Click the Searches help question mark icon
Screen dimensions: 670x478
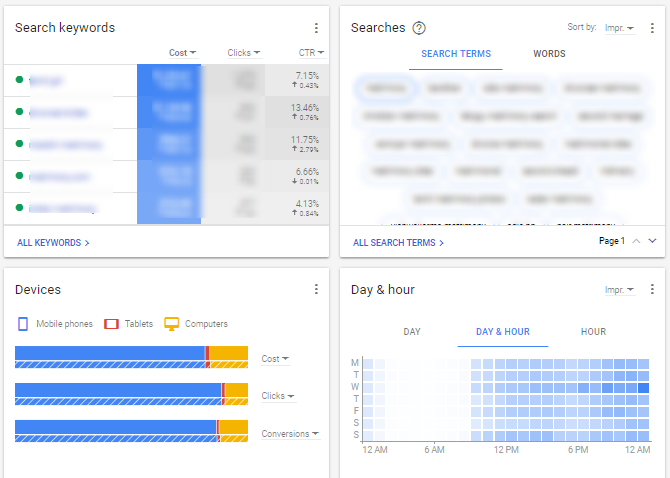coord(419,28)
